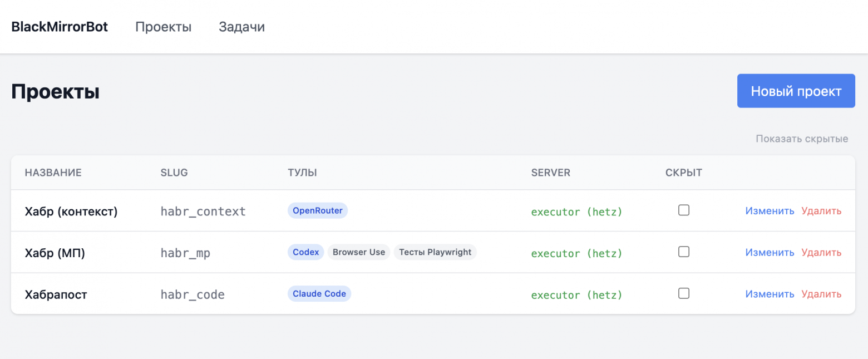Click the BlackMirrorBot logo text
This screenshot has width=868, height=359.
click(x=60, y=27)
